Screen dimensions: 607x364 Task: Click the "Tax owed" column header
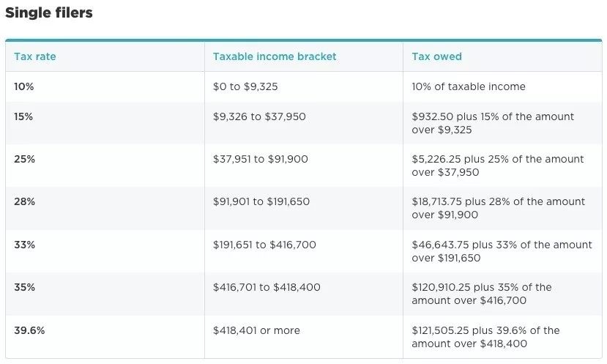pyautogui.click(x=436, y=56)
